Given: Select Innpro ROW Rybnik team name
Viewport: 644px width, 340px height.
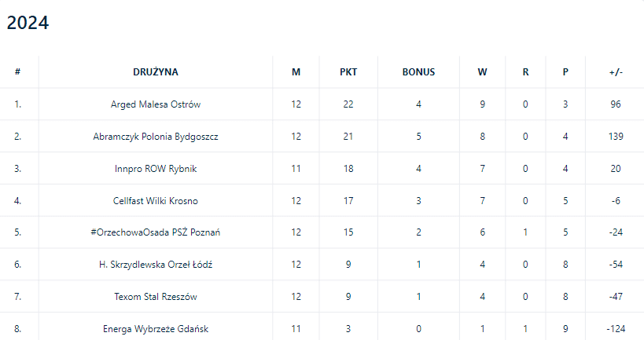Looking at the screenshot, I should coord(156,169).
